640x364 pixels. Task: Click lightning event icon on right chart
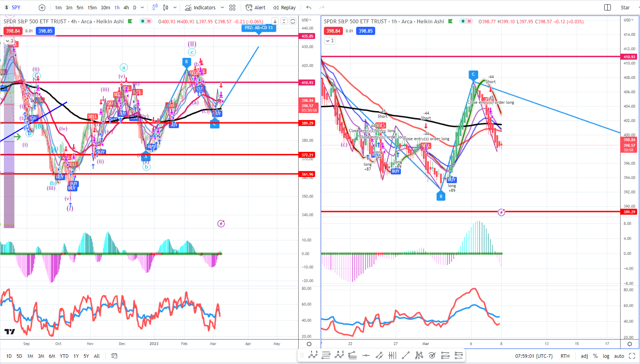pyautogui.click(x=502, y=212)
